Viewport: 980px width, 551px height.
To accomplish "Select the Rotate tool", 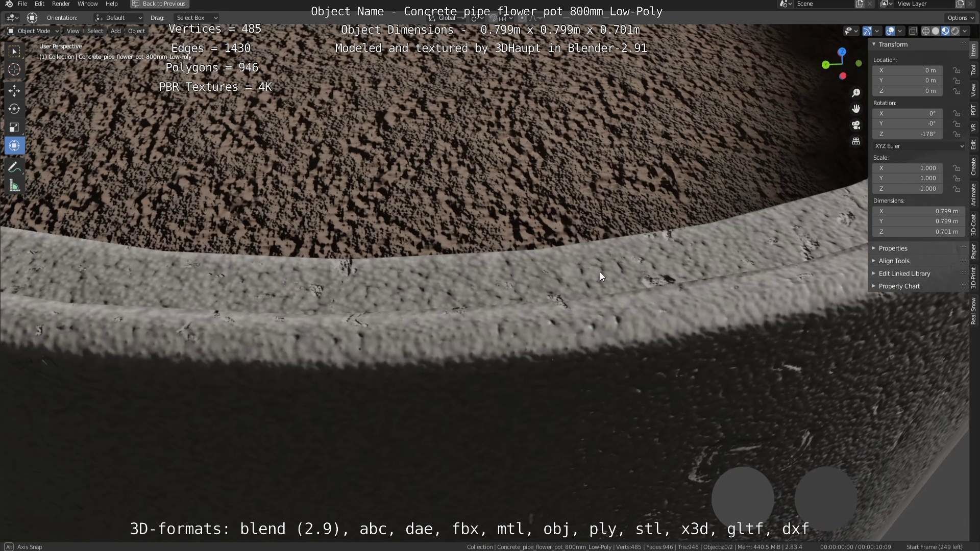I will click(x=14, y=109).
